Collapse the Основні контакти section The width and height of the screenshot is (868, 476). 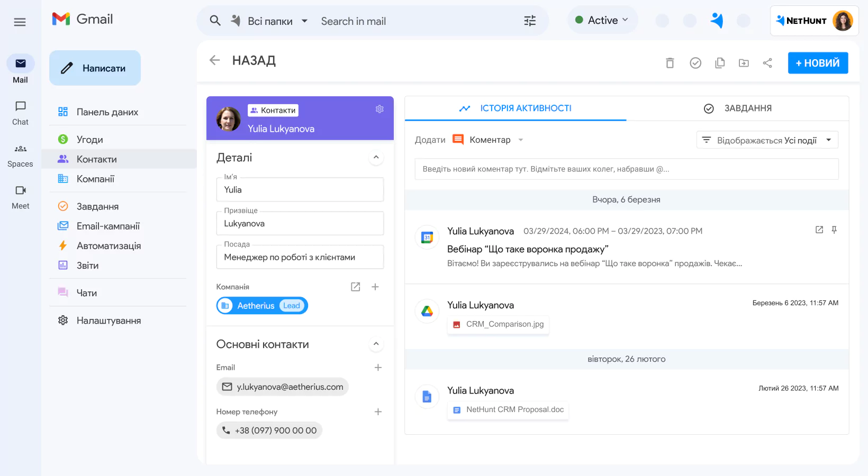point(376,344)
